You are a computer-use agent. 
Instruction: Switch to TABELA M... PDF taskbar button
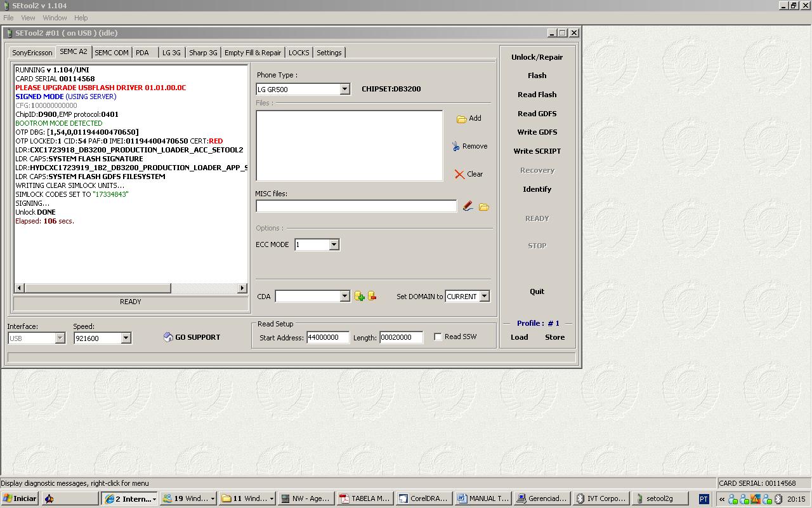(x=365, y=498)
